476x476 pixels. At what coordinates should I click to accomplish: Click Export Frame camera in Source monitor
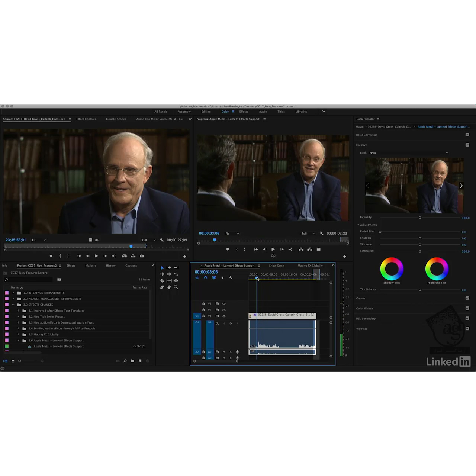tap(142, 256)
